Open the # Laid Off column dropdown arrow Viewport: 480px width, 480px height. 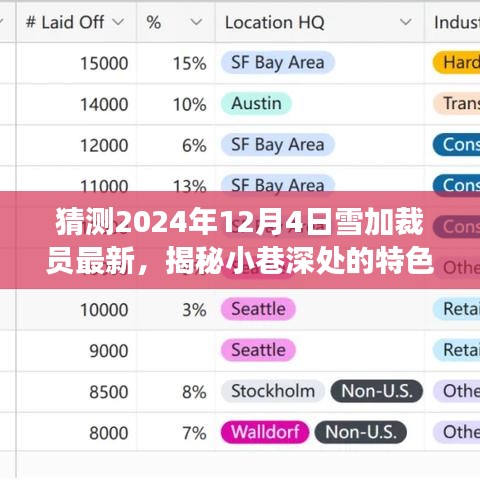(118, 22)
